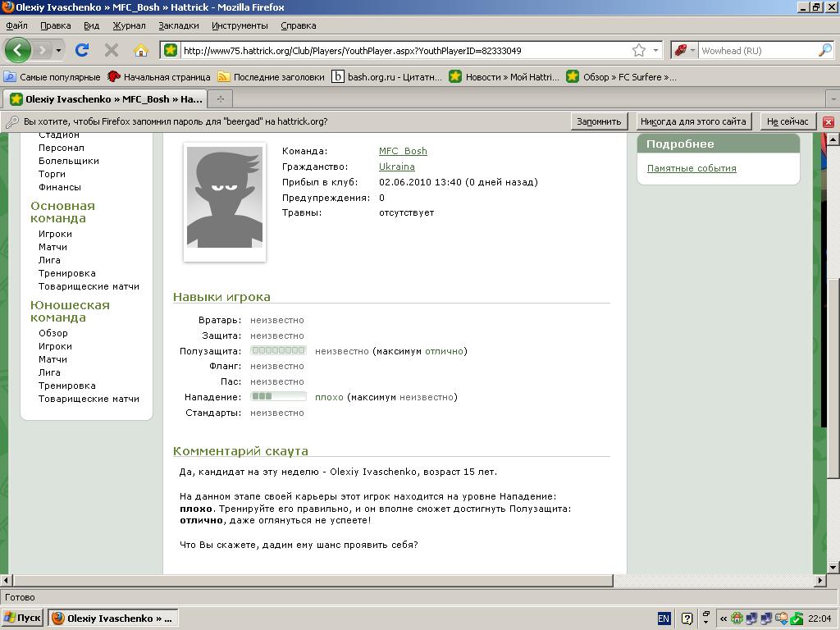Open Основная команда section heading
The image size is (840, 630).
62,212
